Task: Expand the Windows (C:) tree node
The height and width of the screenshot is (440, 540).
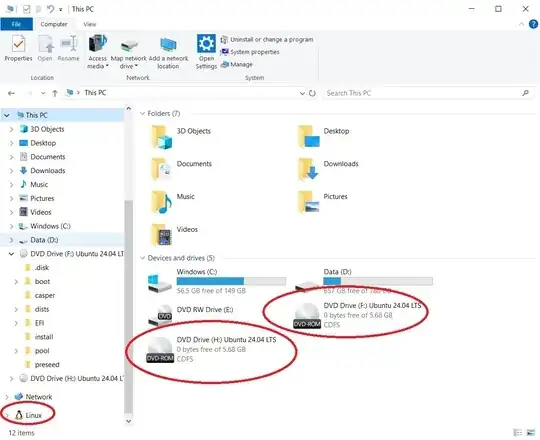Action: coord(11,226)
